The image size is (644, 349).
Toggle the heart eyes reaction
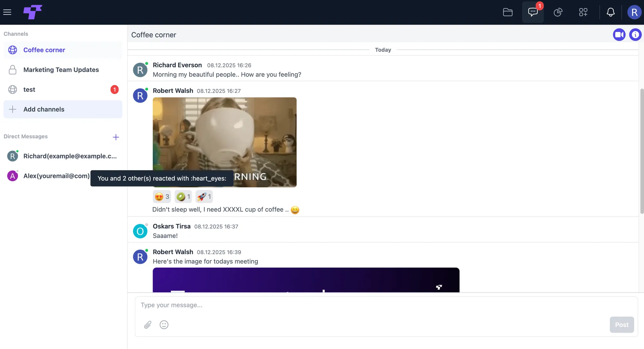pos(162,197)
